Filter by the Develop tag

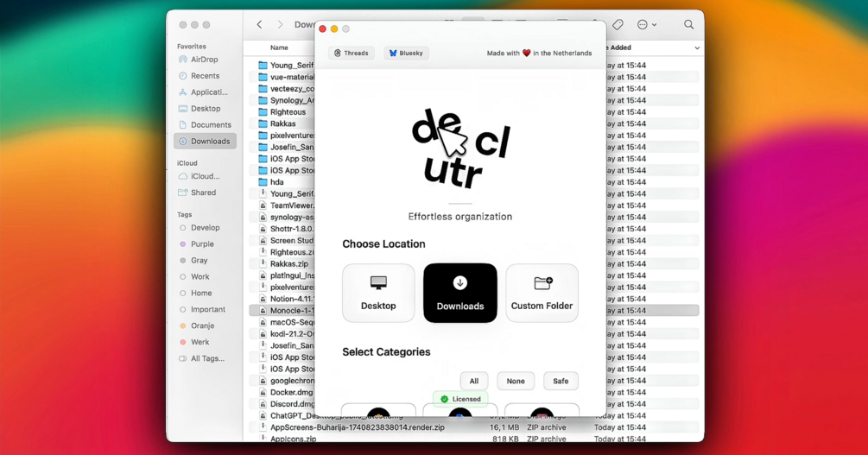pyautogui.click(x=205, y=228)
